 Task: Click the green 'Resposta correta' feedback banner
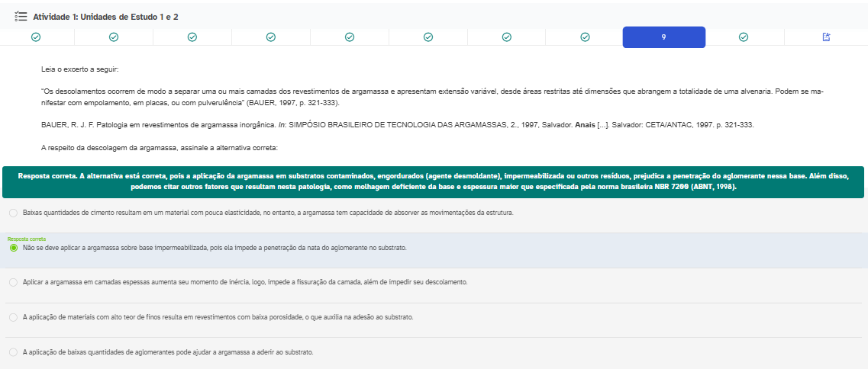(433, 181)
